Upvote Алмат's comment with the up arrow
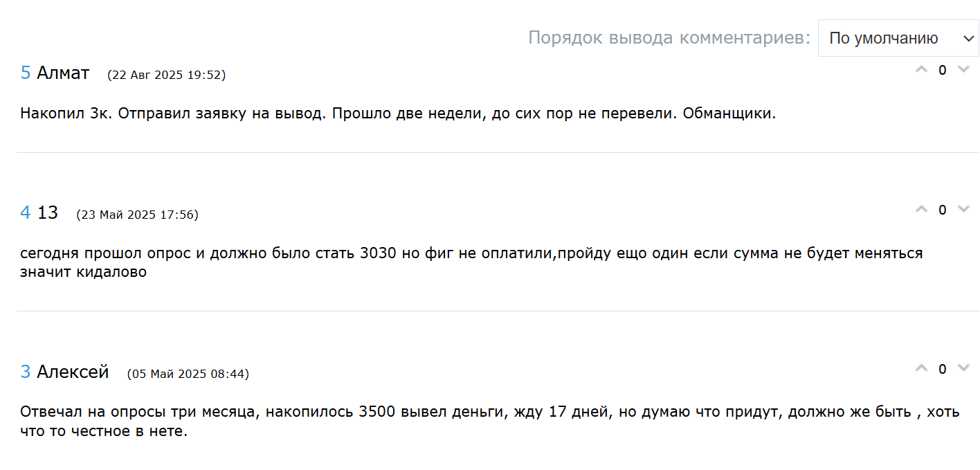The width and height of the screenshot is (980, 470). 921,69
